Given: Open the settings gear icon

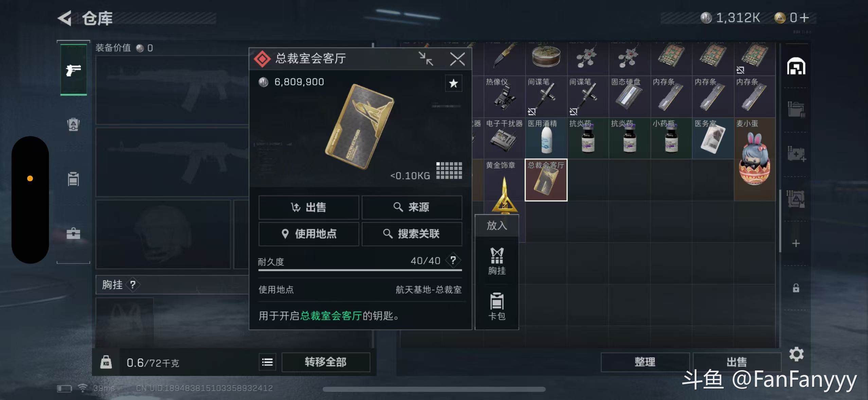Looking at the screenshot, I should [796, 354].
